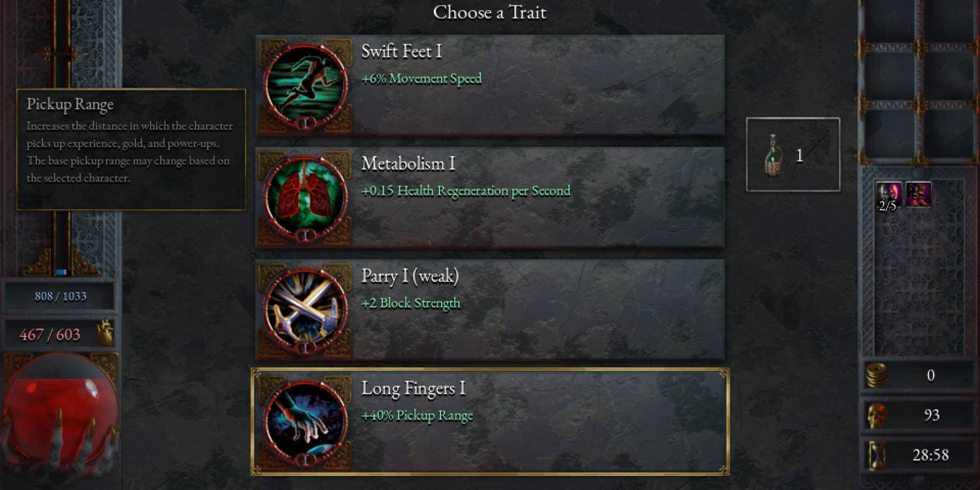The image size is (980, 490).
Task: Click the anatomical heart icon beside health
Action: point(105,333)
